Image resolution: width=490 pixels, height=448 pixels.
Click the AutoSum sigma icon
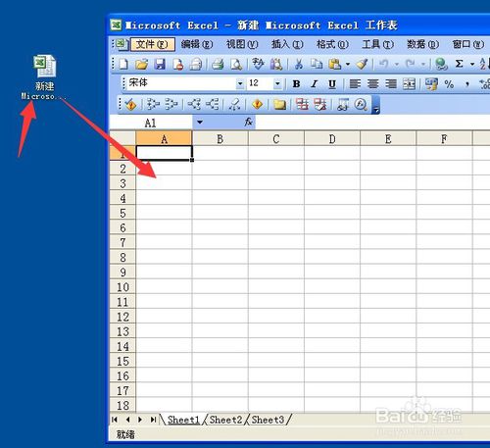coord(459,64)
